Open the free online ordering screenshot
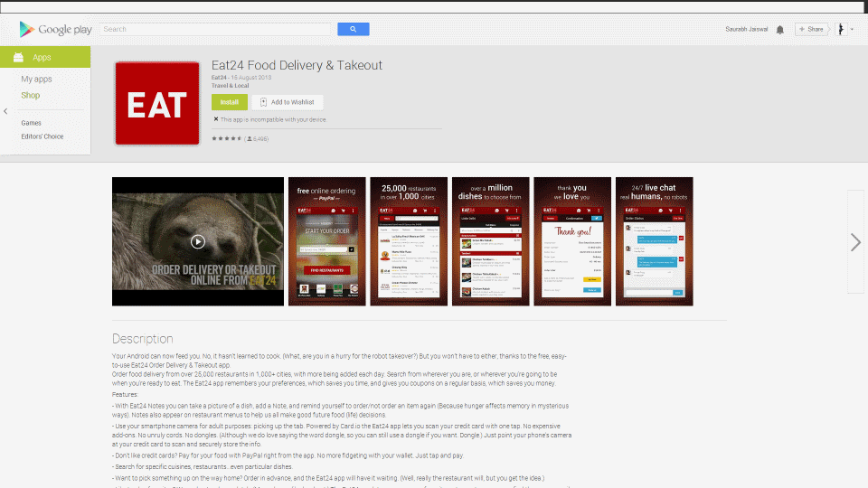The height and width of the screenshot is (488, 868). (327, 241)
